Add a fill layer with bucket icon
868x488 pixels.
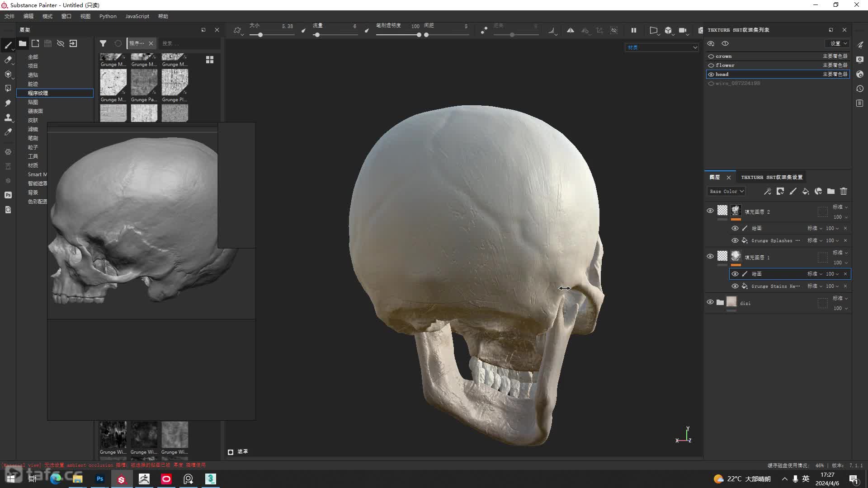806,192
